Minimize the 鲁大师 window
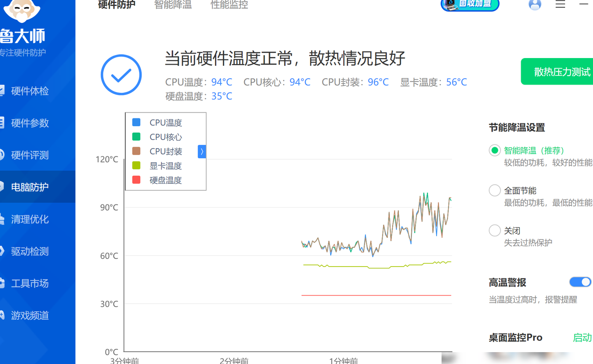Screen dimensions: 593x364 tap(583, 4)
